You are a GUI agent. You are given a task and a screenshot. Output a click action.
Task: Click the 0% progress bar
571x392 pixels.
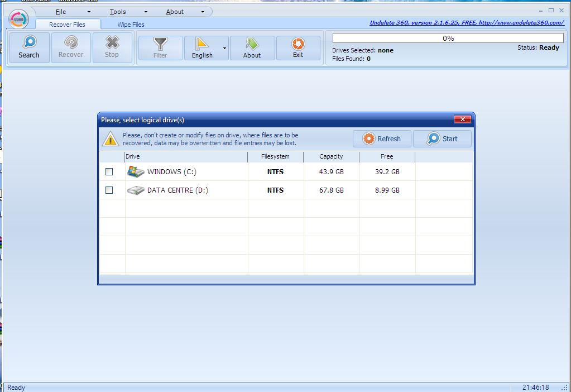pos(448,39)
